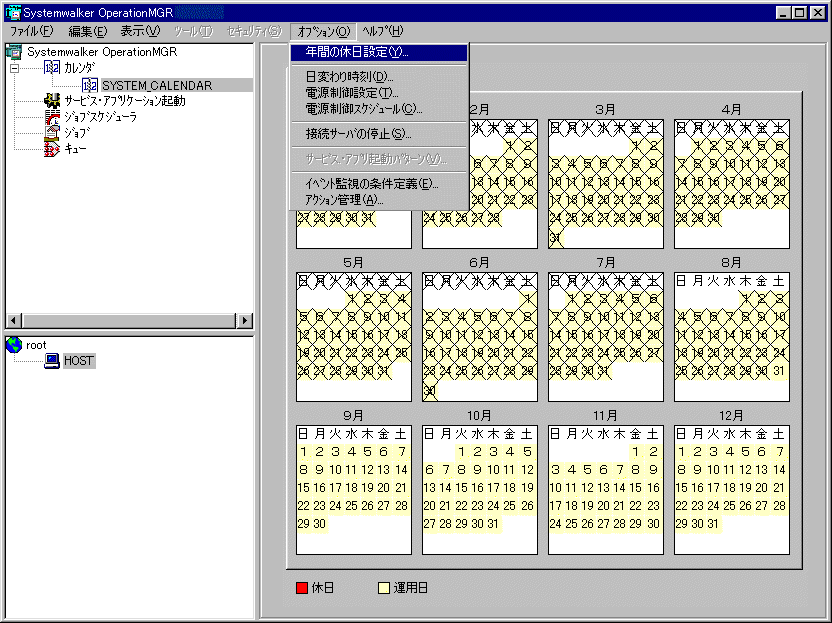
Task: Click the 4月 month header
Action: pos(732,110)
